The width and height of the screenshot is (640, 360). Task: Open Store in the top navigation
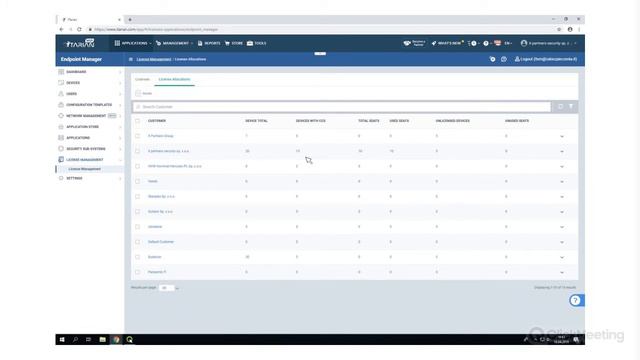233,43
